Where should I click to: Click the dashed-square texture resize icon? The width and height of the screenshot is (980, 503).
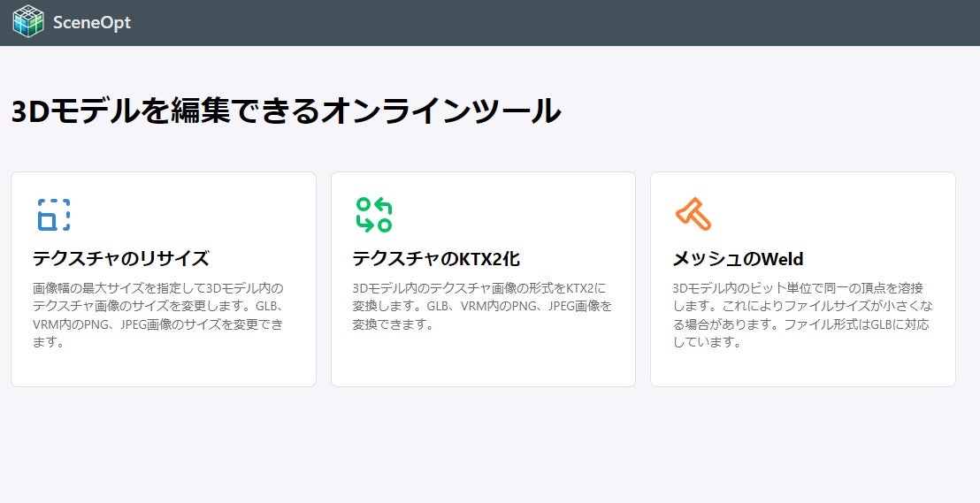54,215
